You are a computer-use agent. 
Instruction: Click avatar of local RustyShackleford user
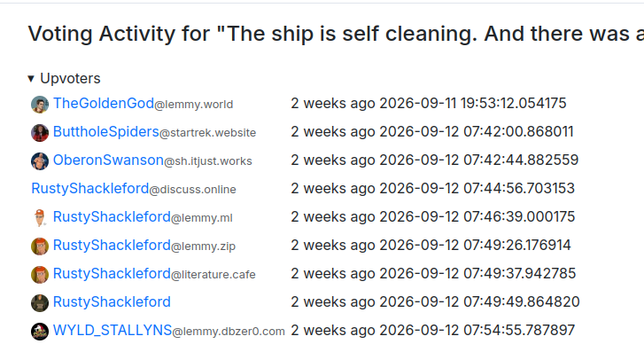click(40, 303)
